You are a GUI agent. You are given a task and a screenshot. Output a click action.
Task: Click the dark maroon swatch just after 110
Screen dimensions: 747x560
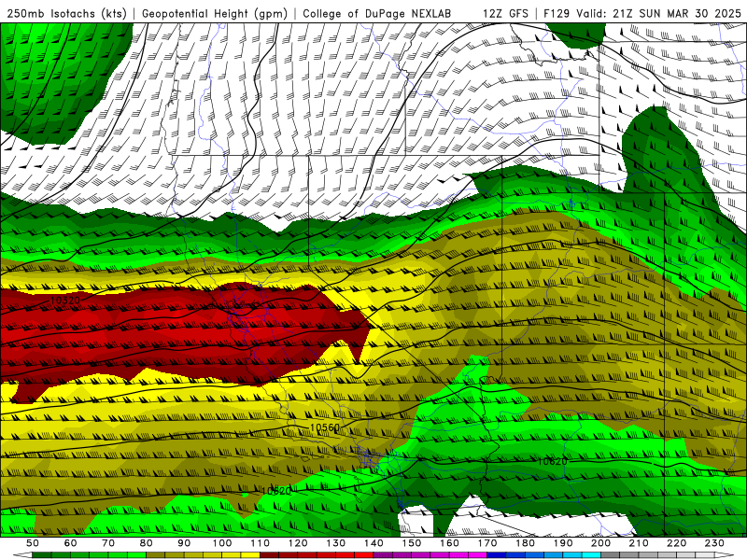(269, 555)
